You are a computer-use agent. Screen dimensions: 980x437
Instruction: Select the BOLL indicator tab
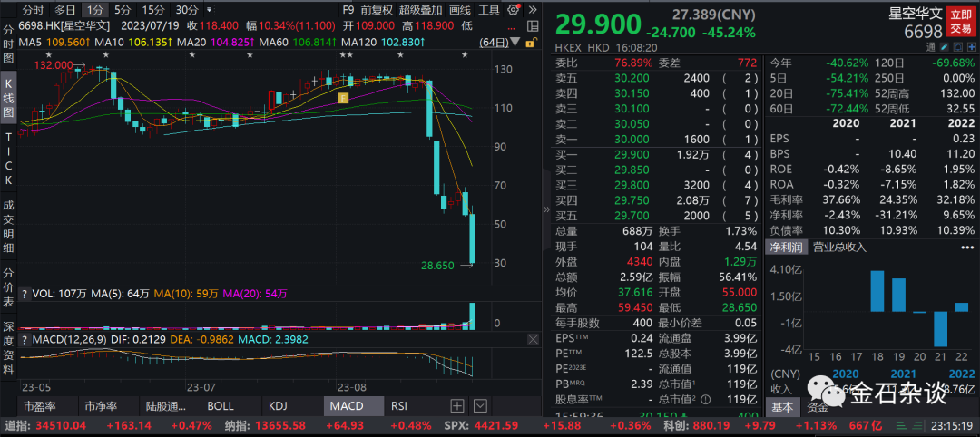pyautogui.click(x=220, y=405)
